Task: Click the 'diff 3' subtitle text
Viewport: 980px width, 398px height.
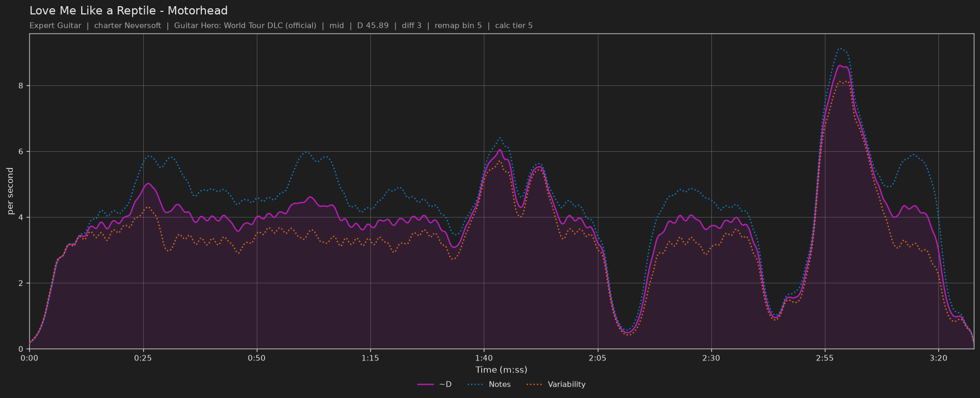Action: (x=411, y=26)
